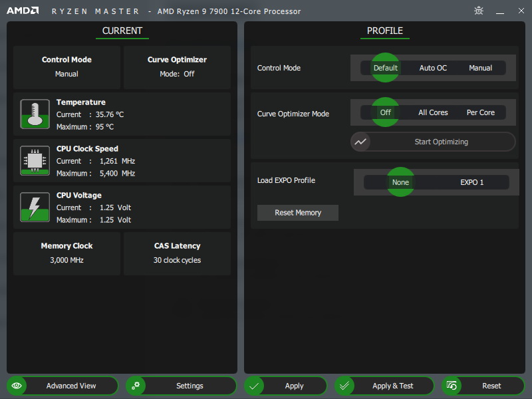Open the bug report icon
Image resolution: width=532 pixels, height=399 pixels.
point(479,11)
